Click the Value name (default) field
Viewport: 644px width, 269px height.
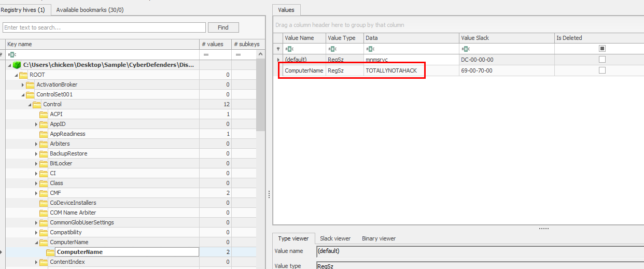point(480,251)
